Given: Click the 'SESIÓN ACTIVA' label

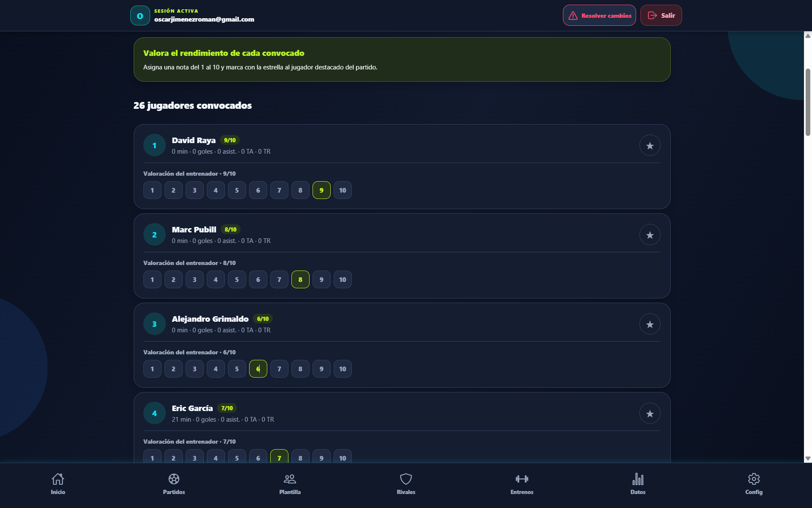Looking at the screenshot, I should point(176,11).
